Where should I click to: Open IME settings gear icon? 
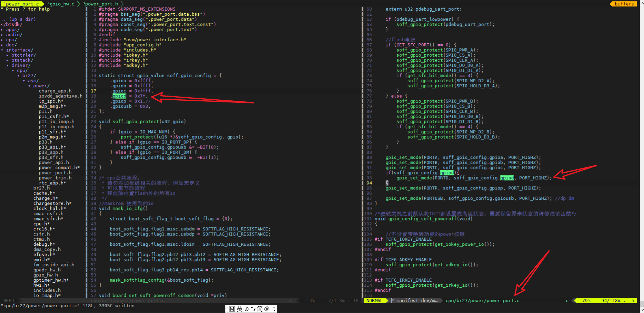(267, 309)
